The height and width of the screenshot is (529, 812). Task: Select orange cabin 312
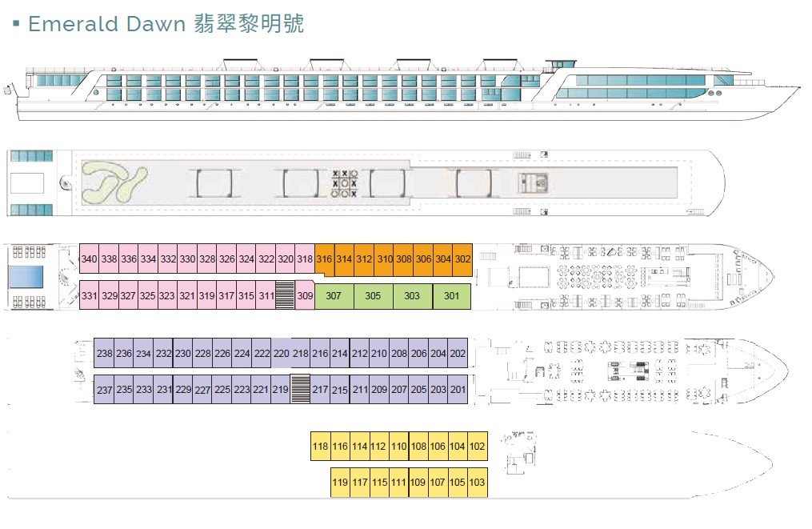364,258
